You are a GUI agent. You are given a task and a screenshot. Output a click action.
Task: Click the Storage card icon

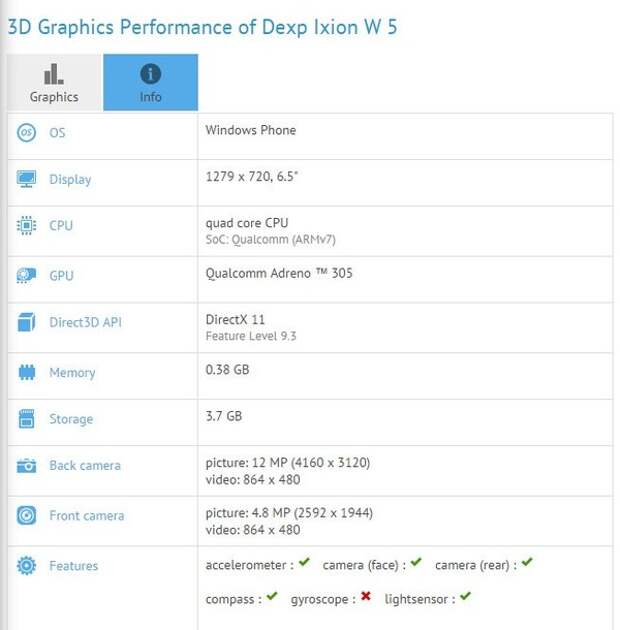tap(27, 419)
